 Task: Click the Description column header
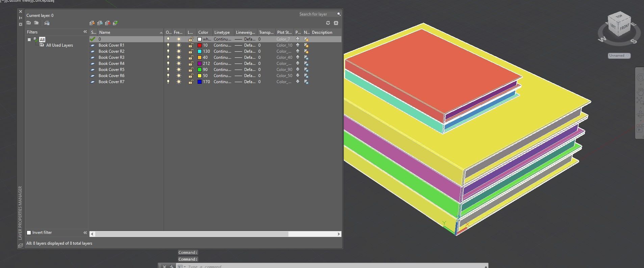point(322,32)
